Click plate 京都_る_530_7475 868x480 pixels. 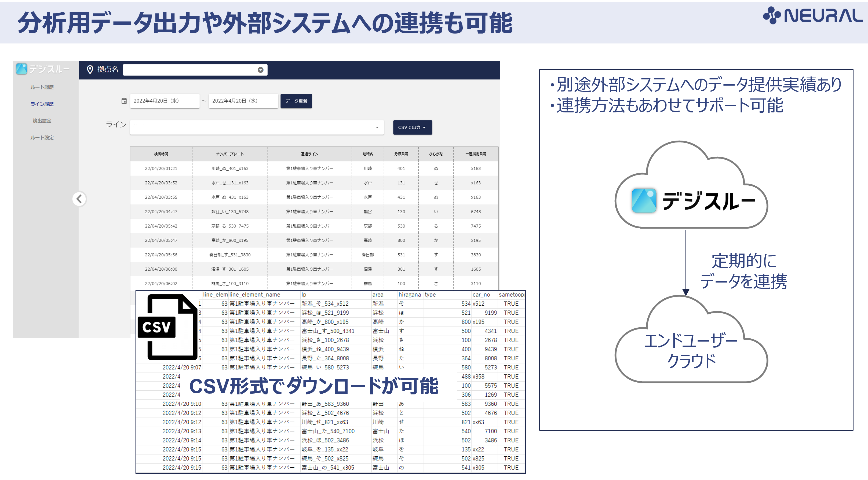pos(230,226)
